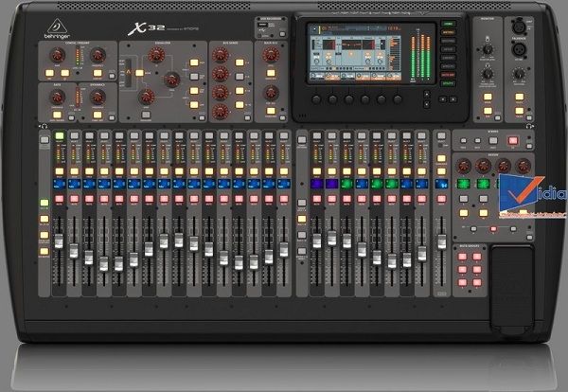The height and width of the screenshot is (392, 568).
Task: Select the High EQ band button
Action: pos(194,62)
